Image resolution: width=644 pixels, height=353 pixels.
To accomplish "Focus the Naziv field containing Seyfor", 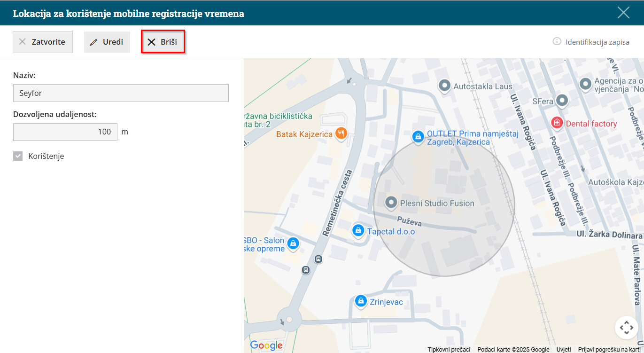I will coord(121,93).
